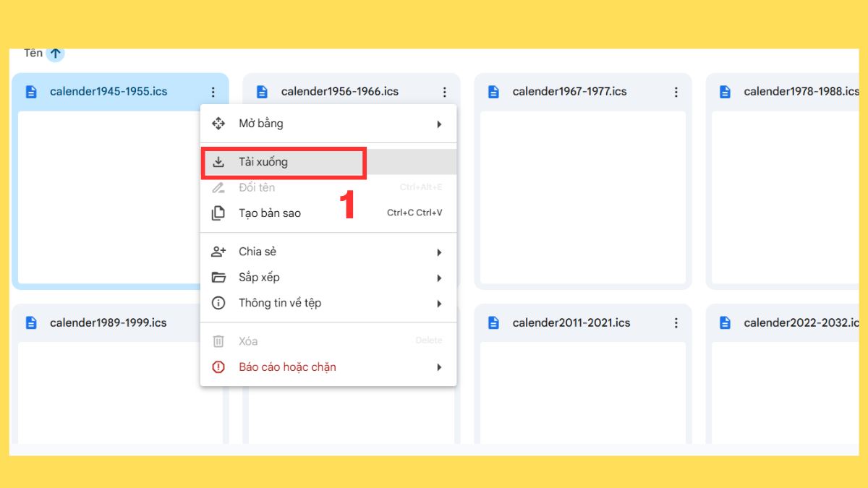Open more options for calender1956-1966.ics
Image resolution: width=868 pixels, height=488 pixels.
[x=444, y=92]
